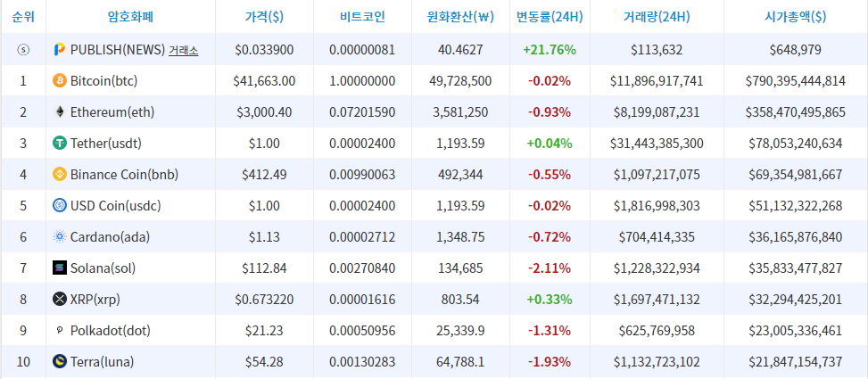Screen dimensions: 868x379
Task: Select the PUBLISH(NEWS) coin name
Action: [x=118, y=50]
